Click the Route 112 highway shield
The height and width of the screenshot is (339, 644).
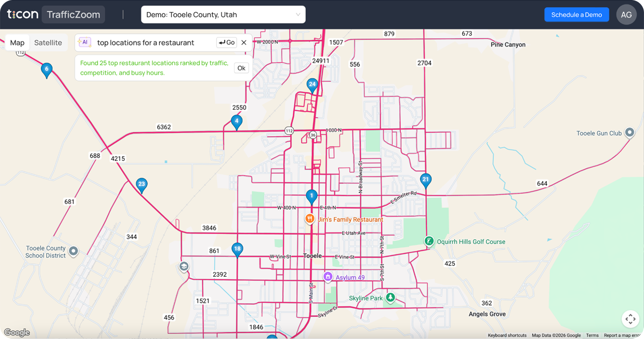pos(289,131)
